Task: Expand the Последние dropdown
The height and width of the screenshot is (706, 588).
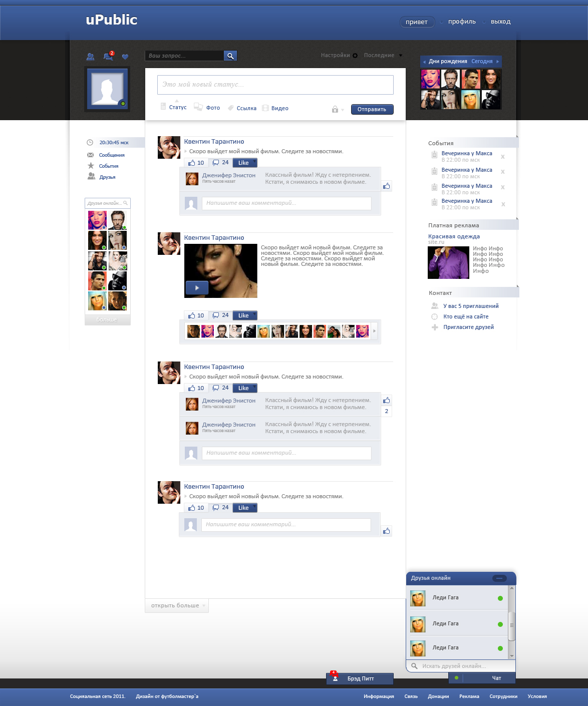Action: point(400,56)
